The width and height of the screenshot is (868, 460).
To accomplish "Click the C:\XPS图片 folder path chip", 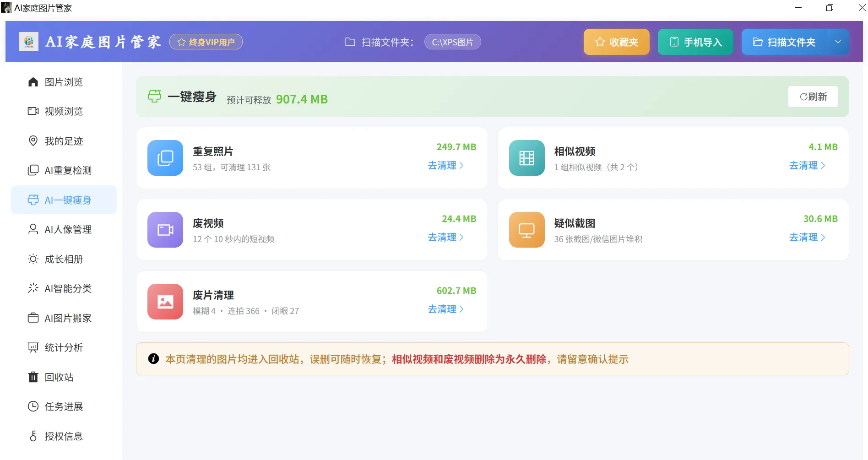I will coord(452,42).
